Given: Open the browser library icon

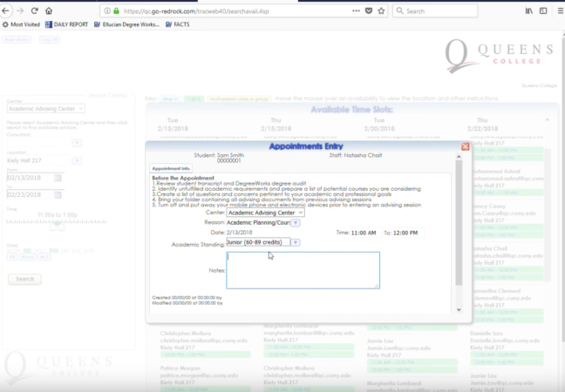Looking at the screenshot, I should pos(528,11).
